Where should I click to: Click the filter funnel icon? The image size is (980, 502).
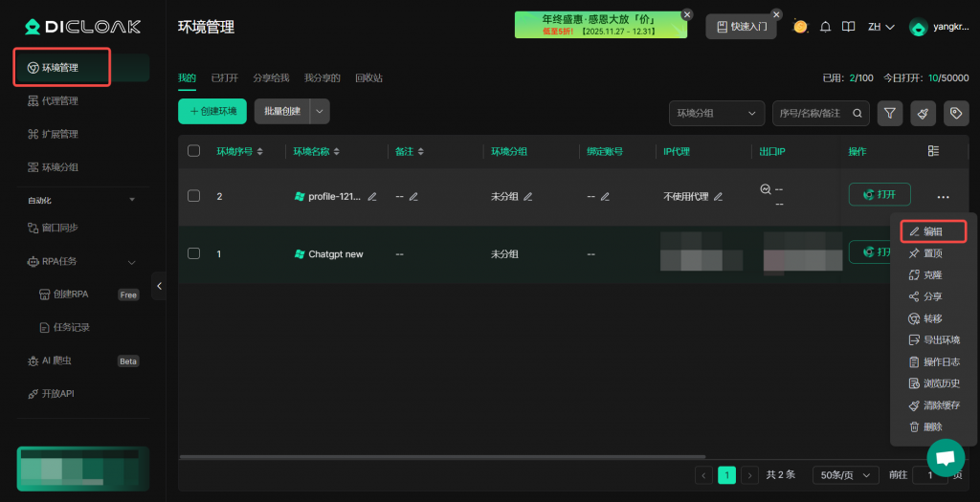[890, 113]
